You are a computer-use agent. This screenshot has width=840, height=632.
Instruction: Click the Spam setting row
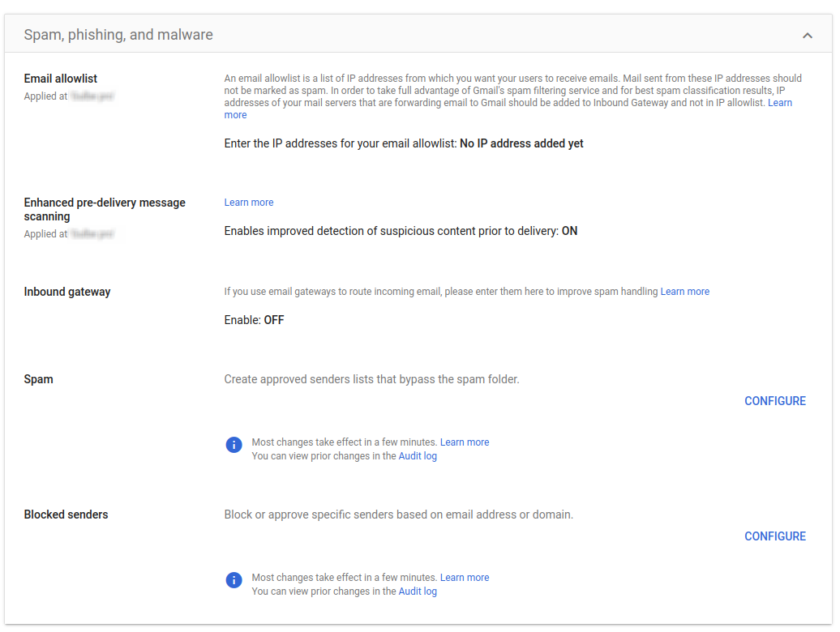38,379
